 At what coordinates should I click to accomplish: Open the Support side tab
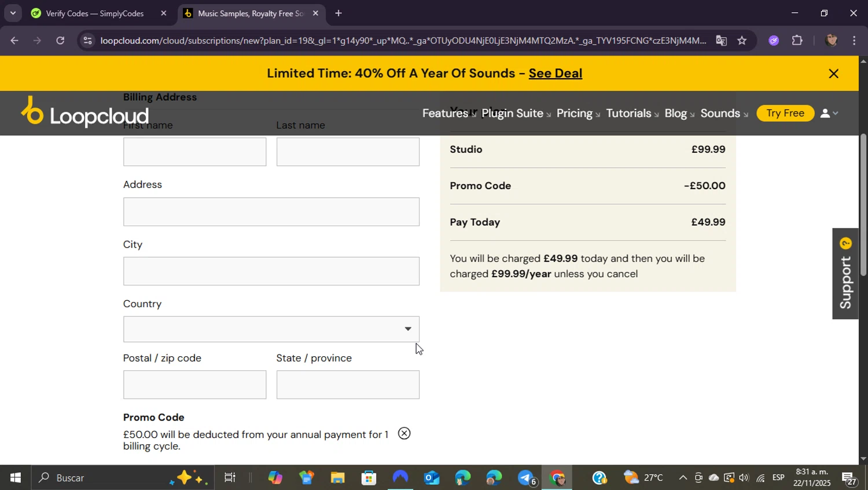coord(845,274)
